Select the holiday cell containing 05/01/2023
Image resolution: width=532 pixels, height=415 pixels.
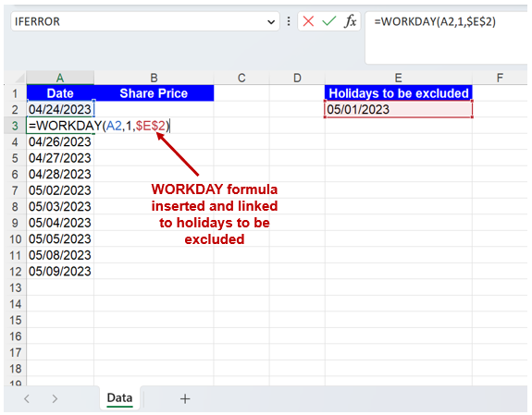tap(399, 109)
